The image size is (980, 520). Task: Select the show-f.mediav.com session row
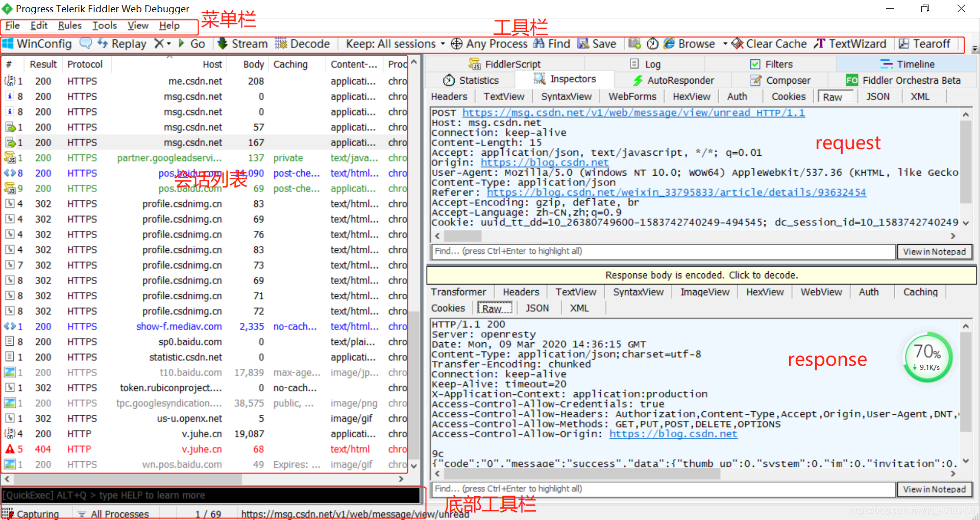coord(205,326)
